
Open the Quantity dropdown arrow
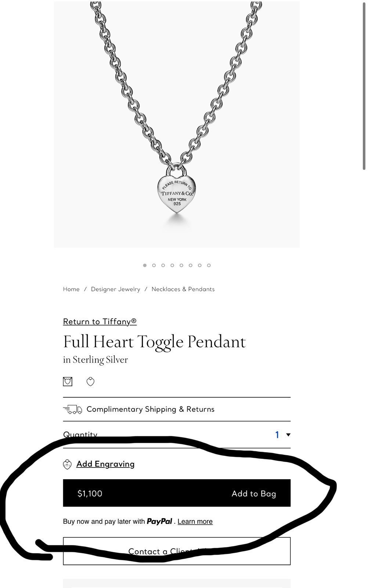(288, 435)
